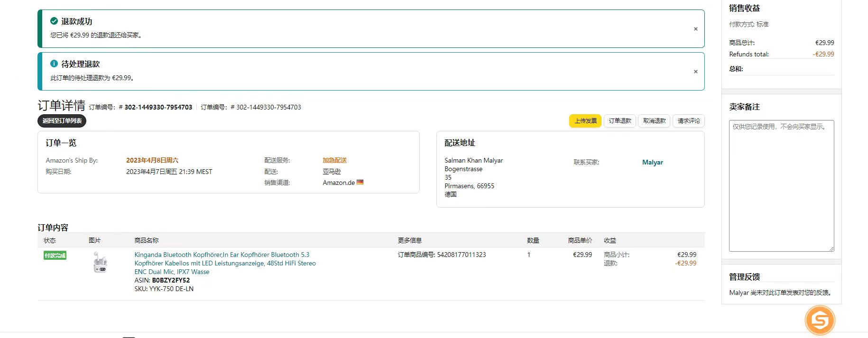Click the 付款完成 status badge
This screenshot has width=868, height=338.
coord(55,256)
